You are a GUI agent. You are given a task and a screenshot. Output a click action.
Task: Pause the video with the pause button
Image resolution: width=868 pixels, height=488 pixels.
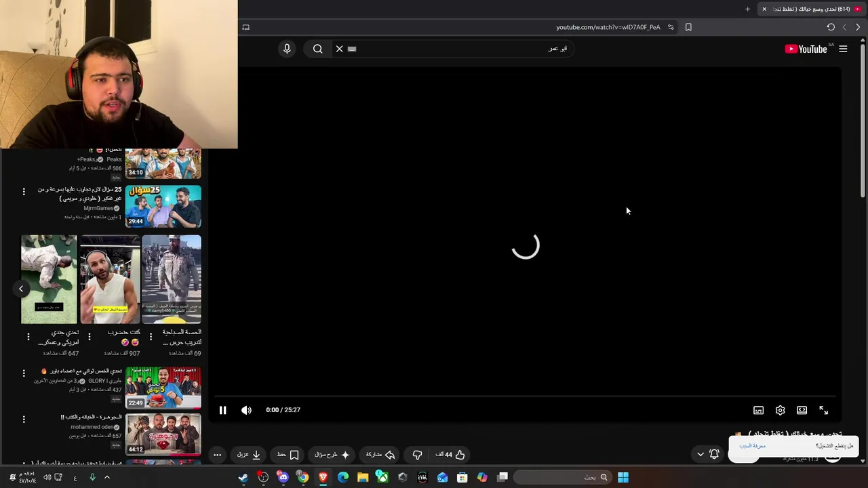[222, 410]
